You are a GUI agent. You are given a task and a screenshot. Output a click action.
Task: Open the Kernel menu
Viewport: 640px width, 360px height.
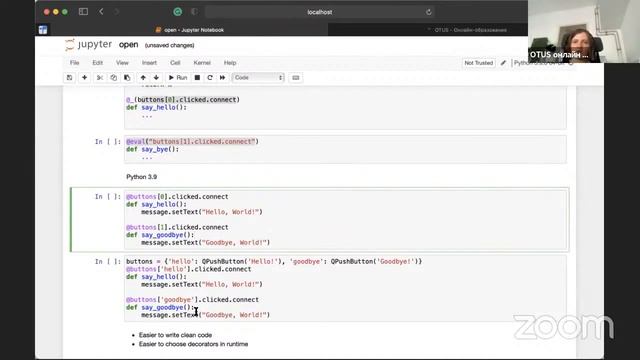[202, 63]
